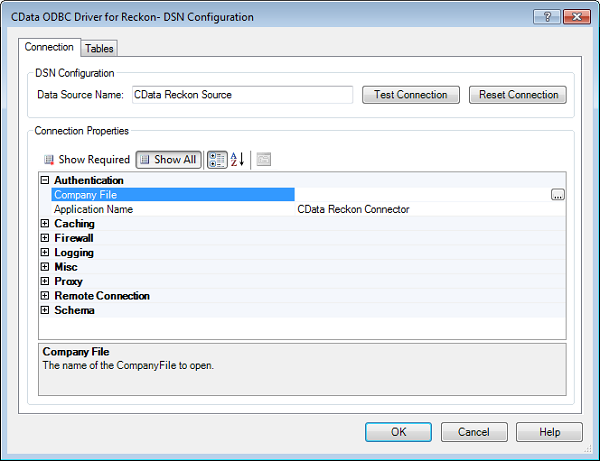Open the Property Pages toolbar icon
Screen dimensions: 600x461
[x=263, y=160]
